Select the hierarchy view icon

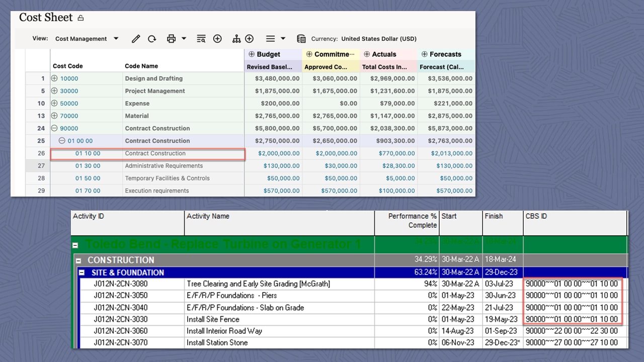(x=236, y=38)
